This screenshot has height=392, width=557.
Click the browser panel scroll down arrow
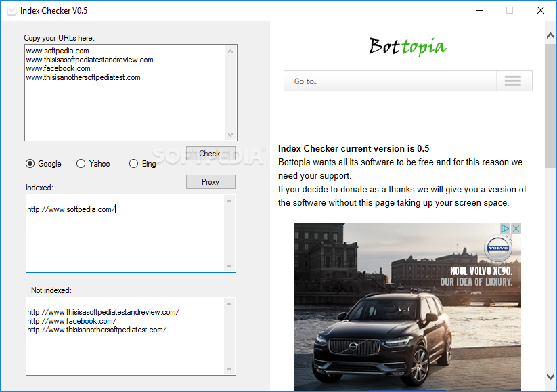coord(551,376)
